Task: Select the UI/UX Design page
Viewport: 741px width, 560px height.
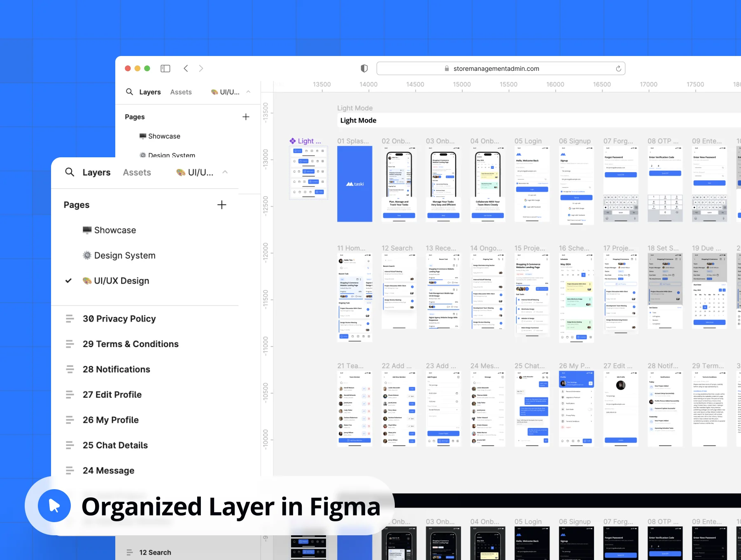Action: 116,281
